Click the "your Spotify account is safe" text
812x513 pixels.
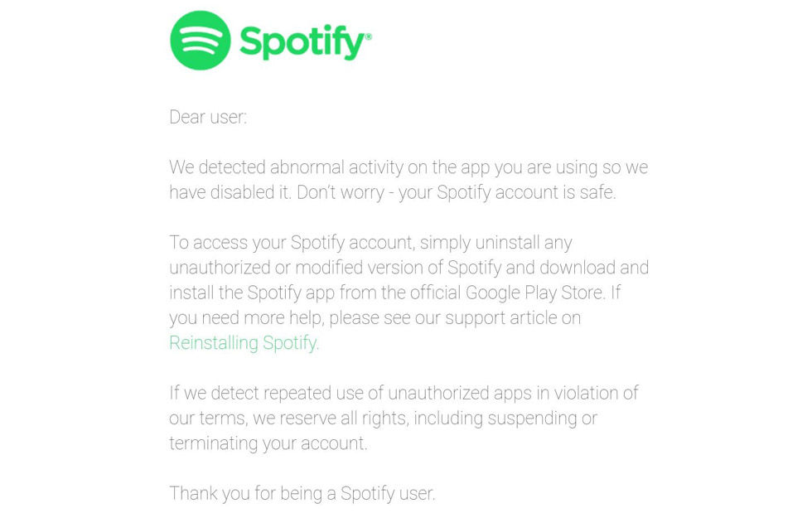click(x=507, y=193)
